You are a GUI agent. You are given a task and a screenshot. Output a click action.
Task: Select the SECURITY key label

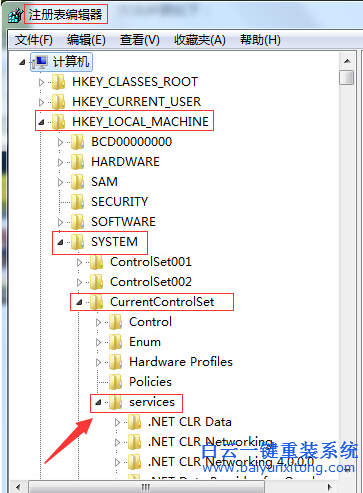(119, 202)
